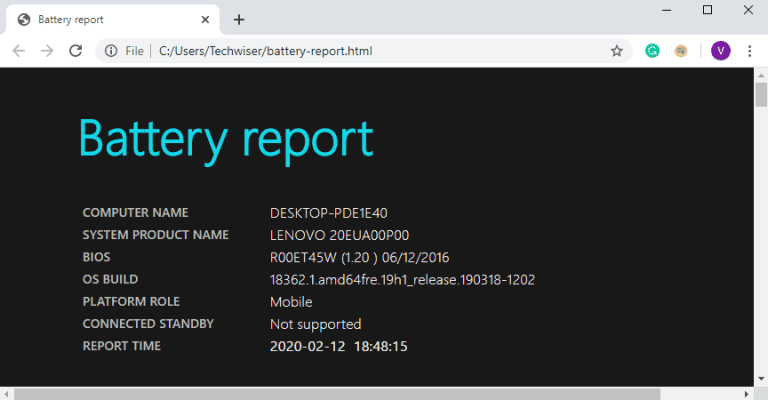Go forward with the browser forward arrow
Screen dimensions: 768x400
pyautogui.click(x=47, y=51)
